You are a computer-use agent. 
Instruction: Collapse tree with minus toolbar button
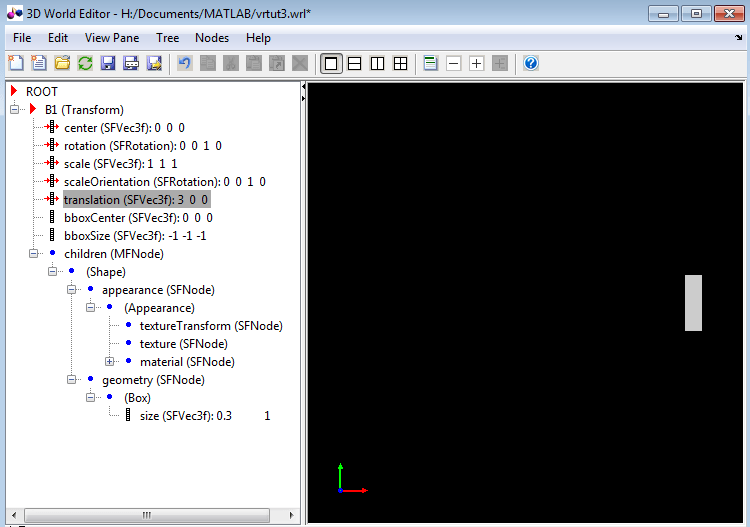click(453, 63)
